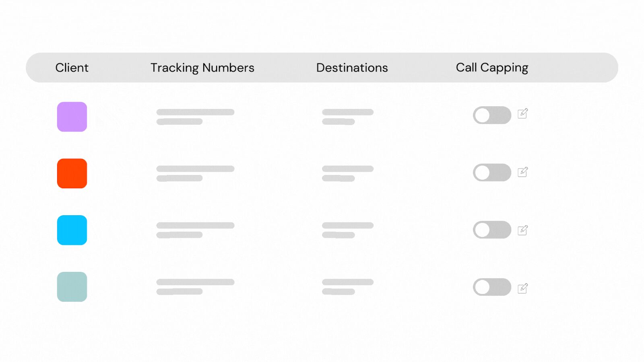Select the purple client color swatch
Screen dimensions: 644x362
(72, 117)
